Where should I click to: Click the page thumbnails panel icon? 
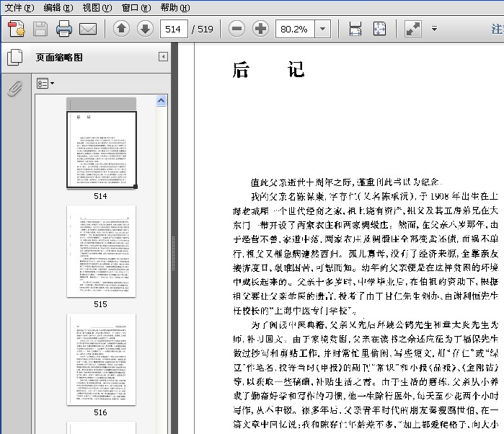pos(15,57)
